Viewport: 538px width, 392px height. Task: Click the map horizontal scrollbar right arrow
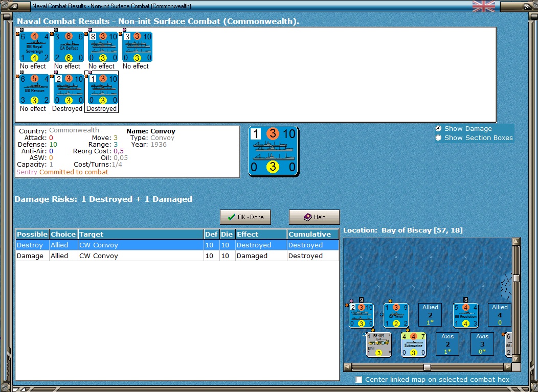(x=508, y=367)
